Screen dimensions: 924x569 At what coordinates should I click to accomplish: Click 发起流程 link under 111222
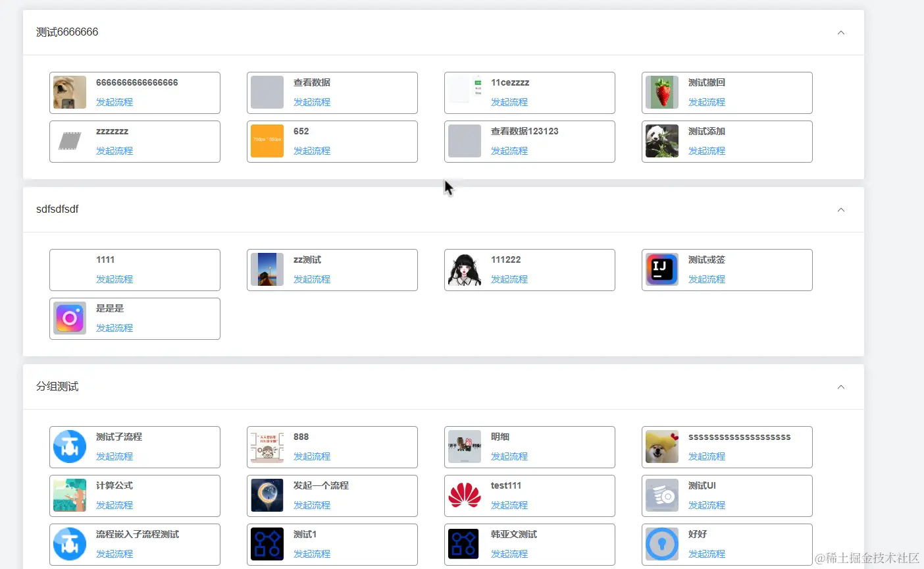tap(509, 279)
